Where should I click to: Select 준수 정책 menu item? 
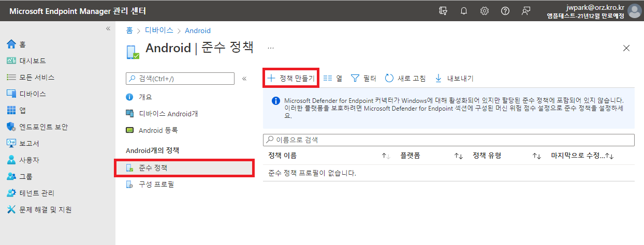[185, 168]
